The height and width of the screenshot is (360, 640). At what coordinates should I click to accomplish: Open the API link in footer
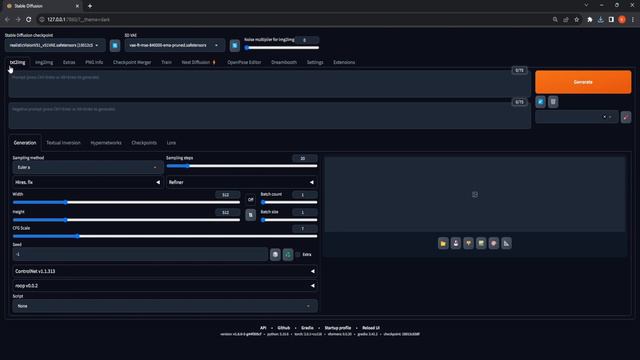pos(263,328)
